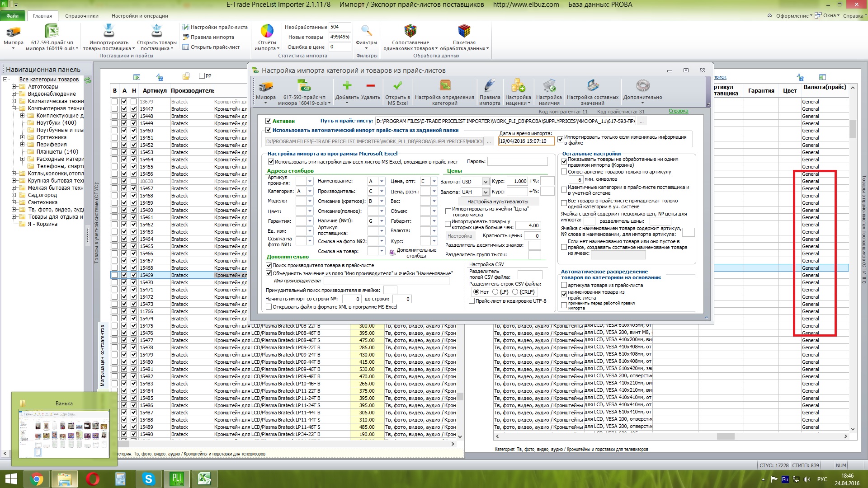Open composite values settings icon

point(593,85)
